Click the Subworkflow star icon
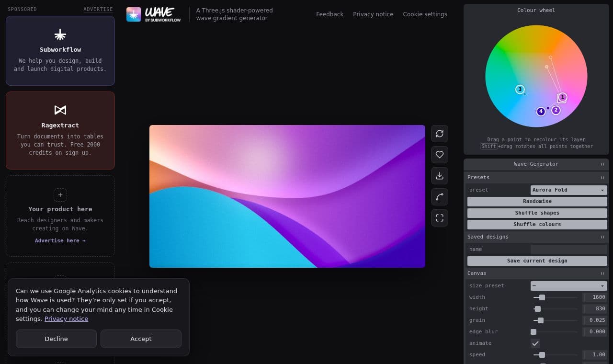 point(60,34)
